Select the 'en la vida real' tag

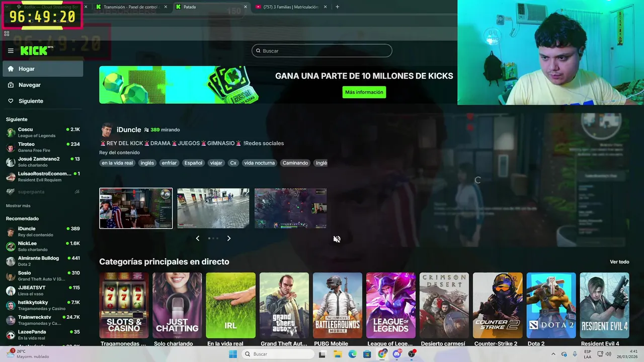pos(117,163)
